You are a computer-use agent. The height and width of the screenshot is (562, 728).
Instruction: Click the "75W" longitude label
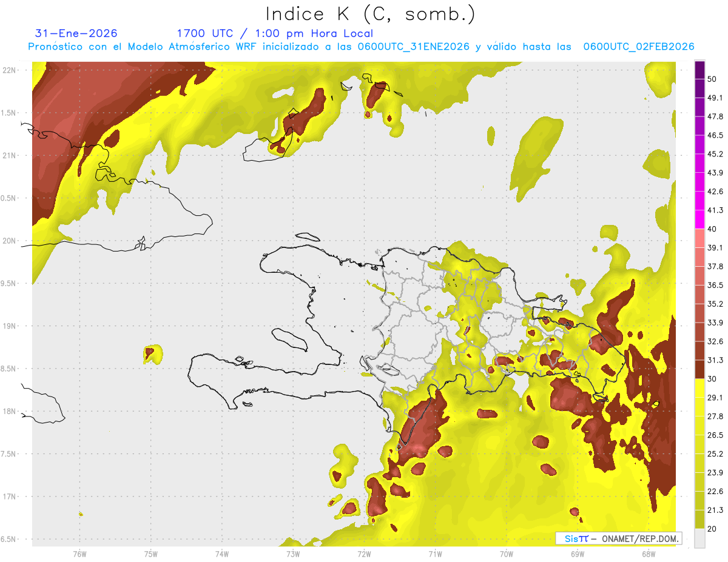pyautogui.click(x=151, y=554)
